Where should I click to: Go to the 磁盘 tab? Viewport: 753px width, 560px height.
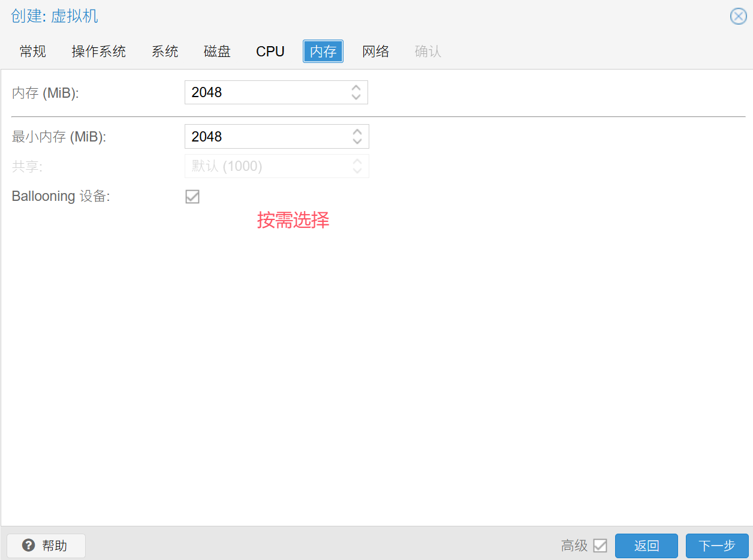217,52
